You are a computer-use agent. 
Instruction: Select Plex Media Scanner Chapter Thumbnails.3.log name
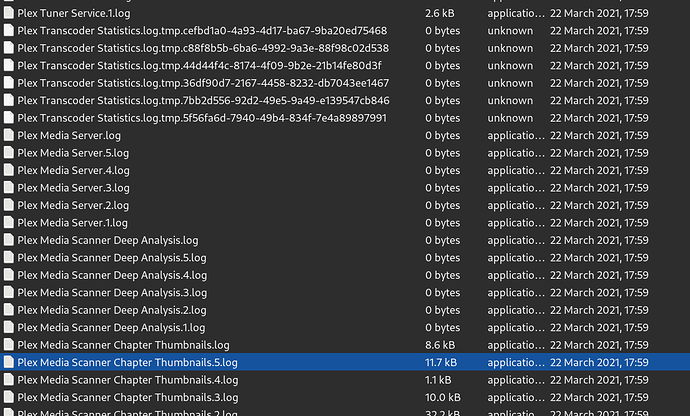point(128,398)
